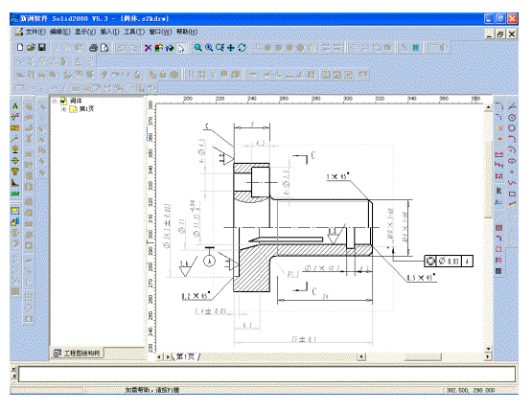Click the application icon left of 文件 menu

pos(19,32)
